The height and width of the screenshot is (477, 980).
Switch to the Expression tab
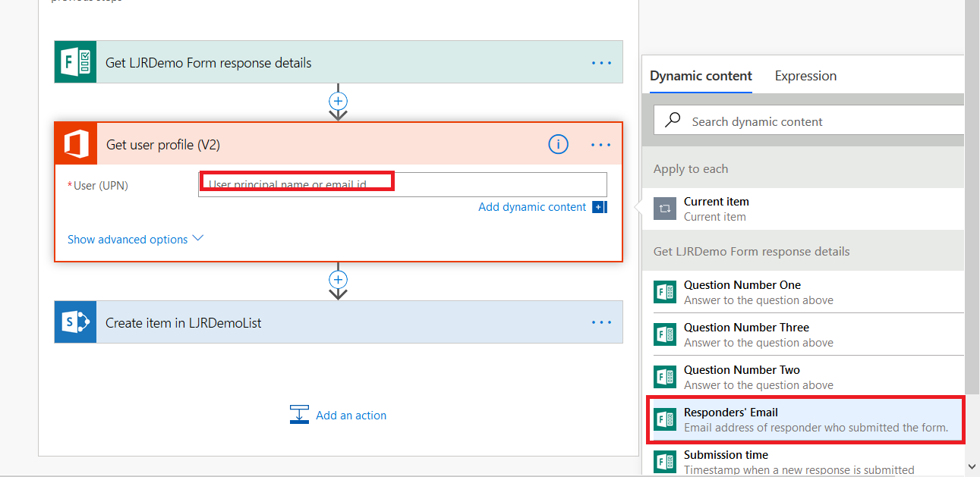coord(805,76)
